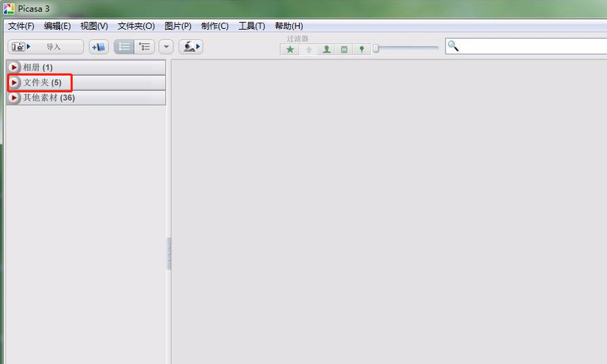Expand the 文件夹 (5) section
Viewport: 607px width, 364px height.
(x=14, y=83)
